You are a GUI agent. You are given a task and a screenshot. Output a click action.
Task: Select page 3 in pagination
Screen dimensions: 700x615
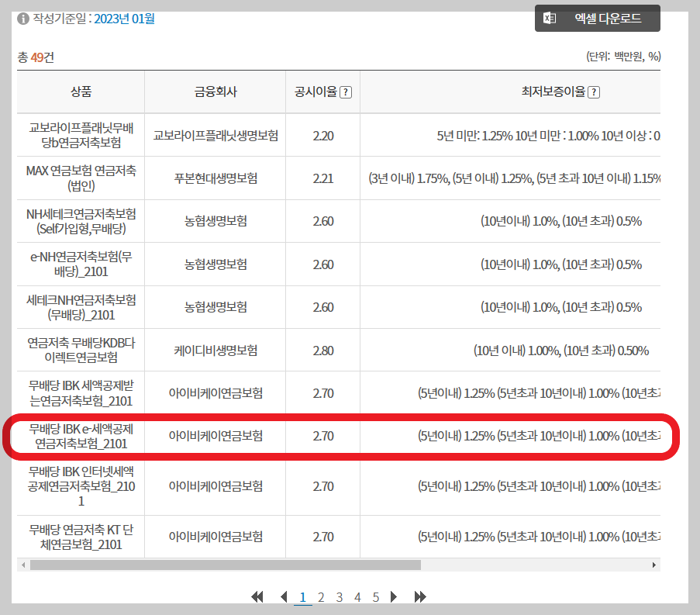340,597
